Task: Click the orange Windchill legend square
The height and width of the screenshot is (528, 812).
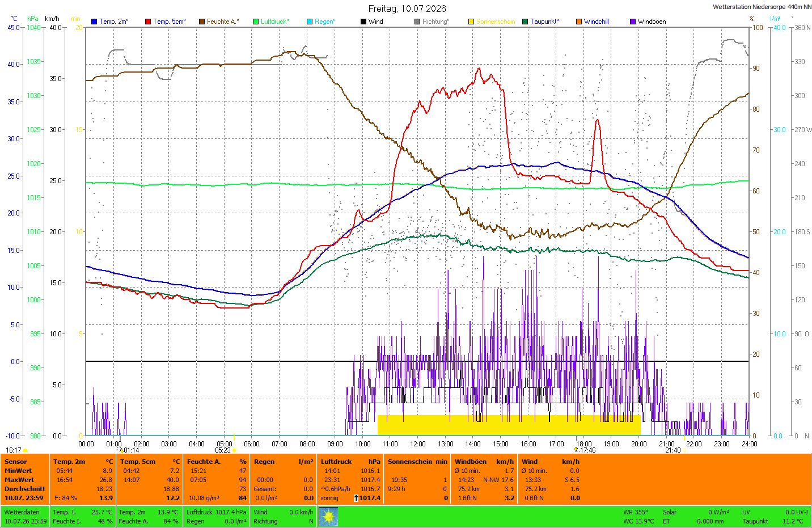Action: 579,22
